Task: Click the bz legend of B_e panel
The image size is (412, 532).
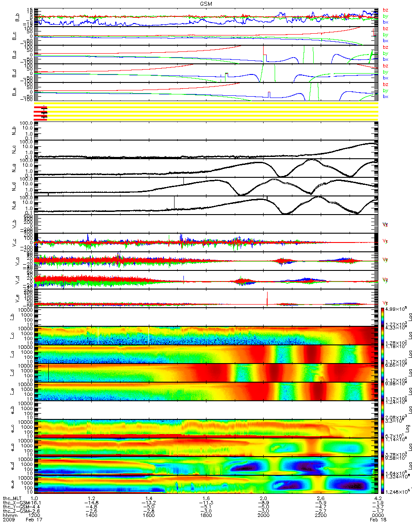Action: pyautogui.click(x=385, y=84)
